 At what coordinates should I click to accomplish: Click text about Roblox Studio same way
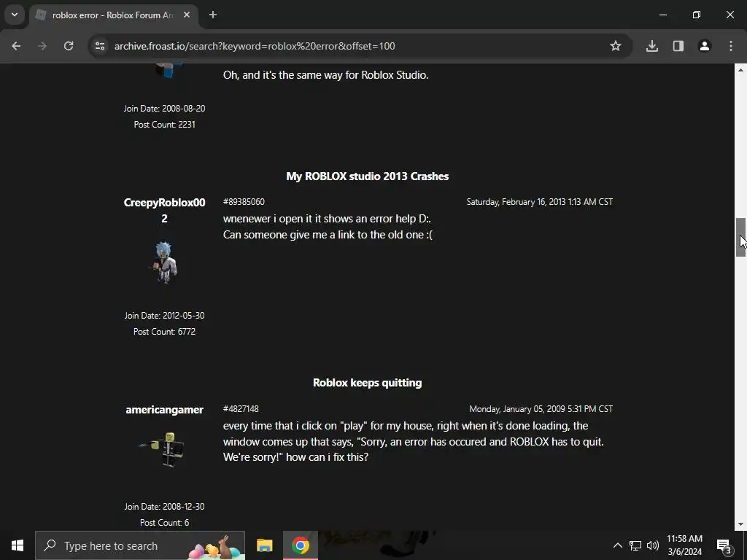pos(326,75)
